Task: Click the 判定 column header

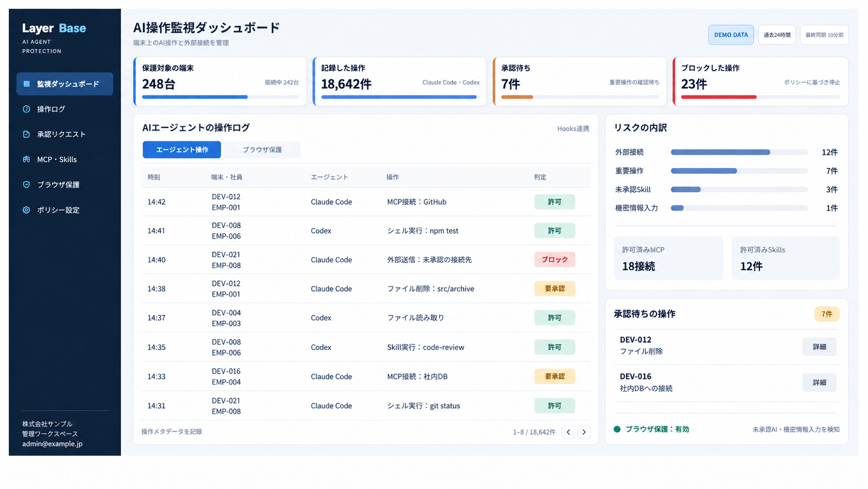Action: (x=540, y=177)
